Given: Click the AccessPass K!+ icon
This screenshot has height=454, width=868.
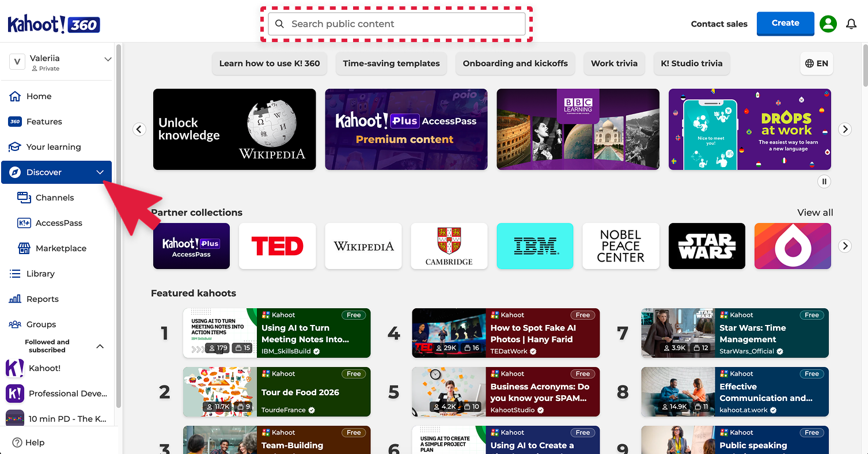Looking at the screenshot, I should click(24, 223).
